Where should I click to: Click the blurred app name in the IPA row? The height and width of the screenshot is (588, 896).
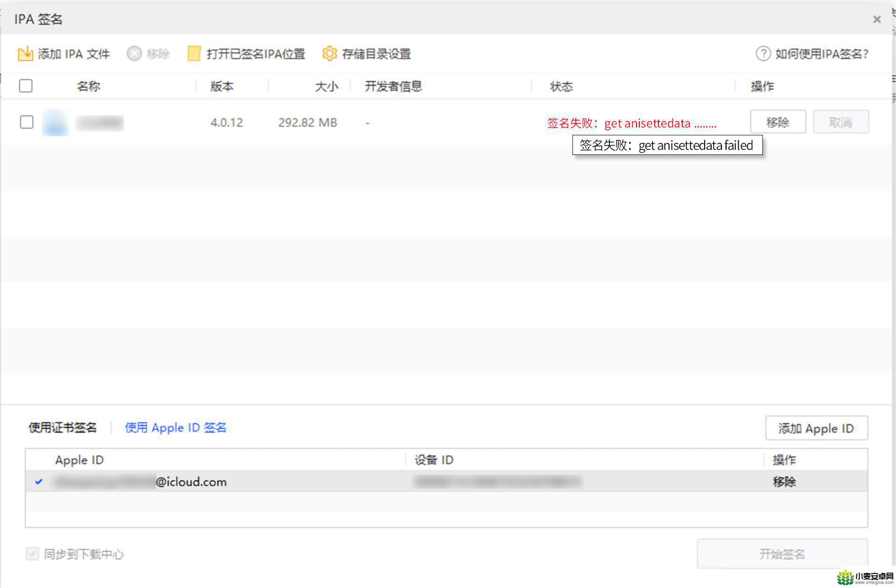[x=99, y=123]
